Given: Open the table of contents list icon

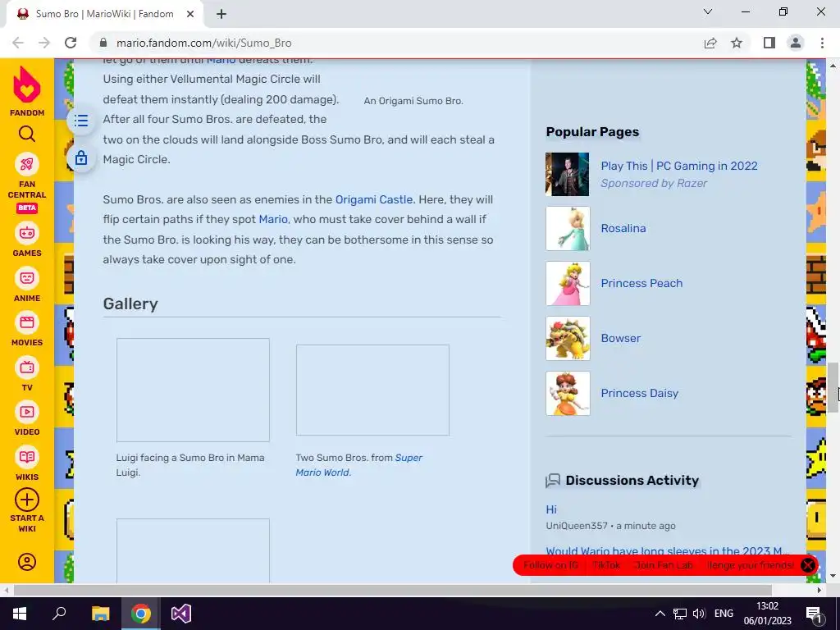Looking at the screenshot, I should (81, 120).
